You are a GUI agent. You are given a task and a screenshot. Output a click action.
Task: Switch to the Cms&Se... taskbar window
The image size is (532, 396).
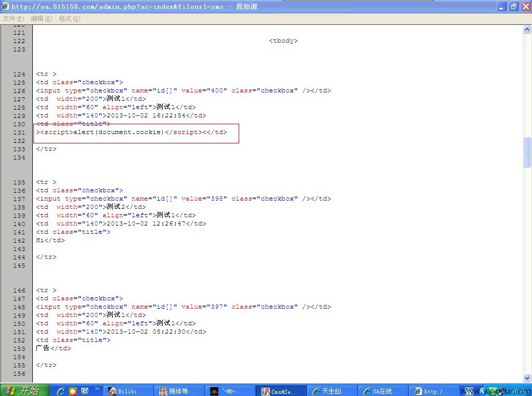click(281, 391)
